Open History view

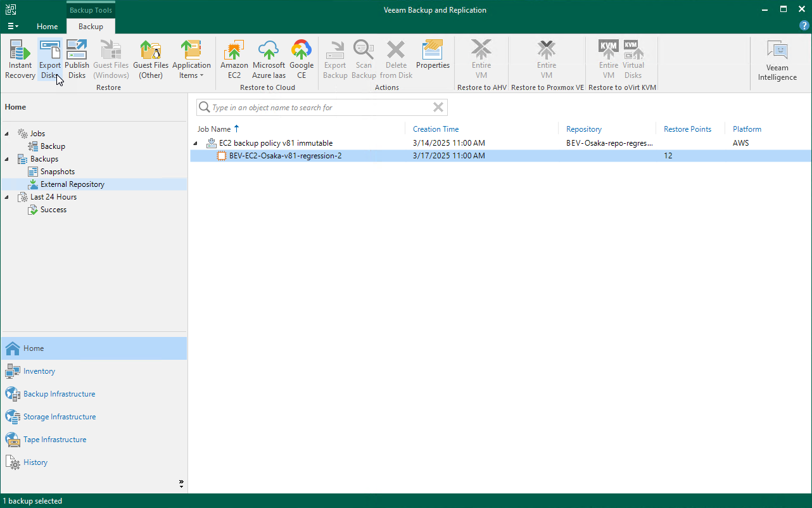[94, 462]
